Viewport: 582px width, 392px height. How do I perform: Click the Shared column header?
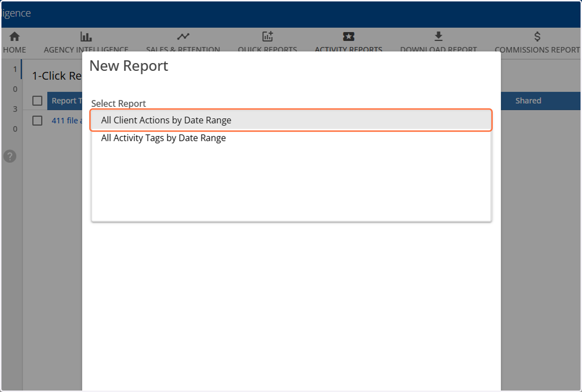click(x=528, y=100)
